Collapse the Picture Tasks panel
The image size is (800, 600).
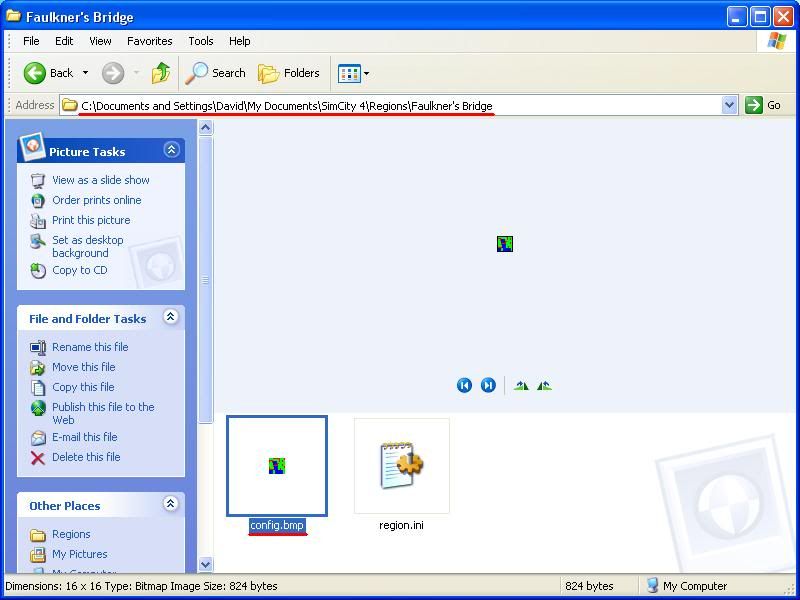pos(171,150)
